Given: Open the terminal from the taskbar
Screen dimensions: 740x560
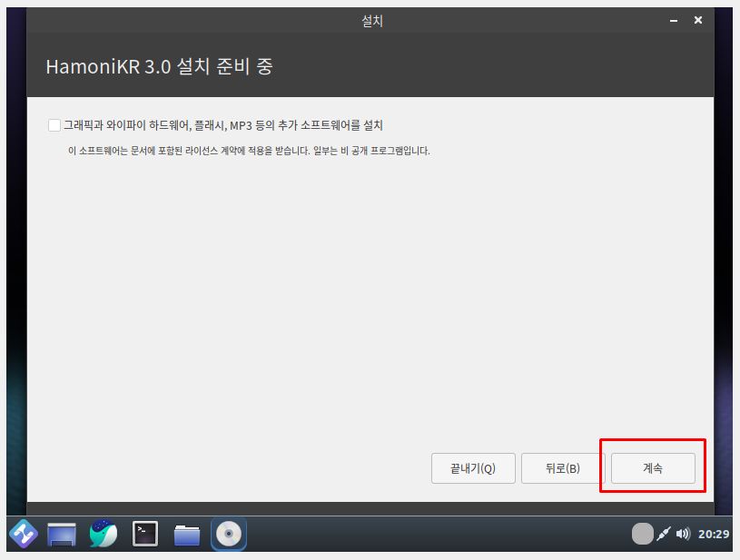Looking at the screenshot, I should [x=145, y=534].
